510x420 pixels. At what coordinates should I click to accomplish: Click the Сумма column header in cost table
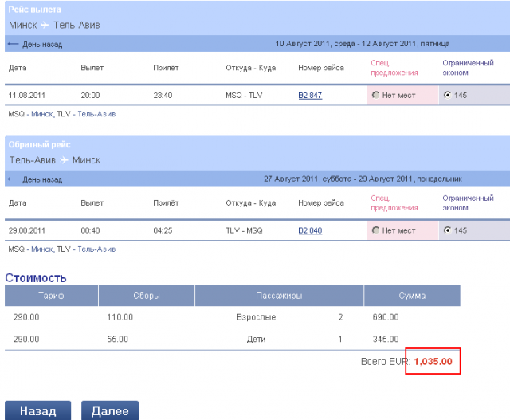pos(412,296)
